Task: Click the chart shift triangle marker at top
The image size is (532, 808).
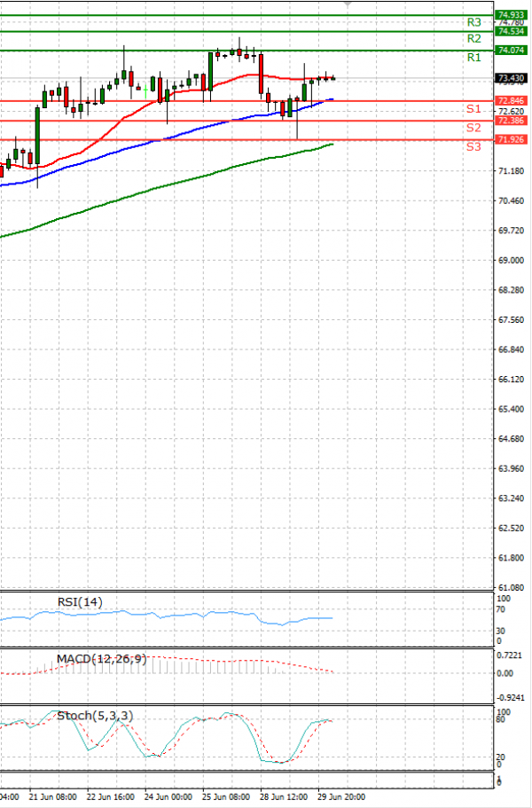Action: point(348,3)
